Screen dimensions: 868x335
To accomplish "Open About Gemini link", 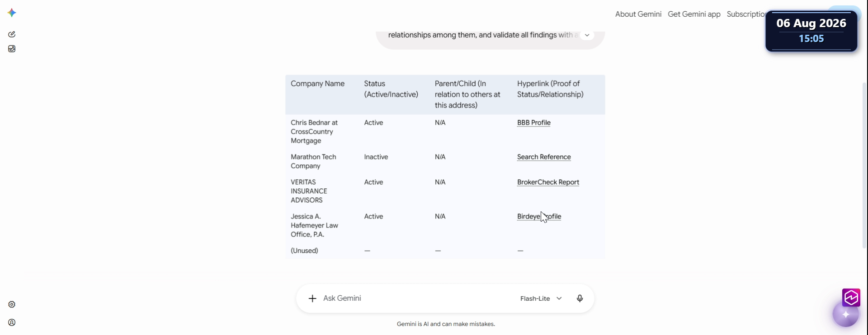I will [x=638, y=14].
